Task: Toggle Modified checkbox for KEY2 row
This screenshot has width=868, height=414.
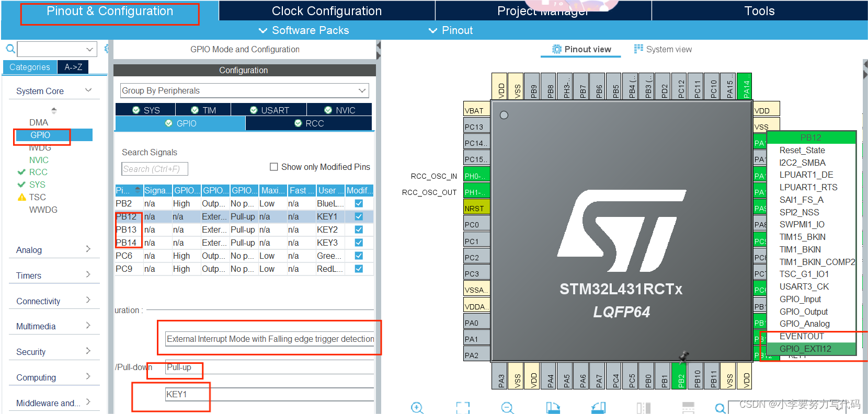Action: (x=359, y=229)
